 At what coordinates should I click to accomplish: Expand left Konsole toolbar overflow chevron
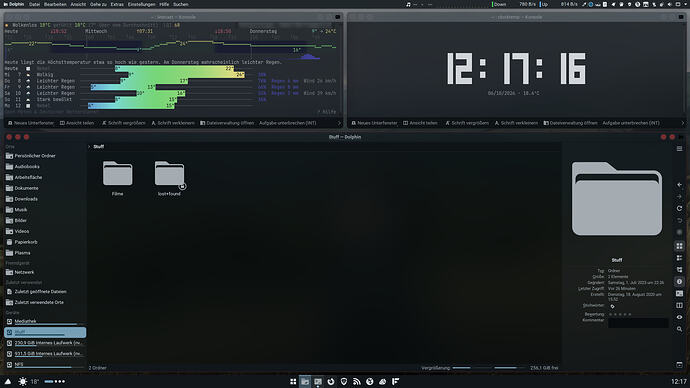339,123
